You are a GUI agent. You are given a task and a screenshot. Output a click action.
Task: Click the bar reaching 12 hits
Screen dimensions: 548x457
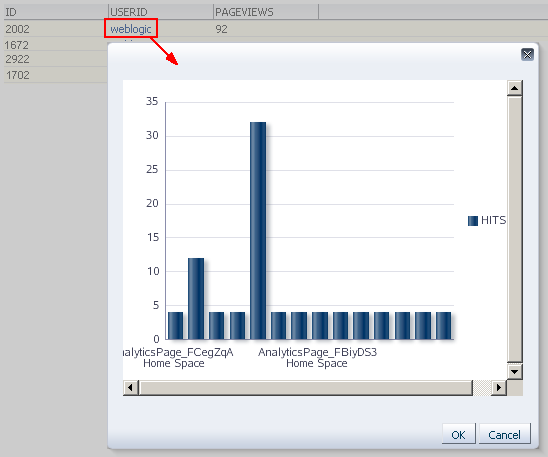[196, 299]
